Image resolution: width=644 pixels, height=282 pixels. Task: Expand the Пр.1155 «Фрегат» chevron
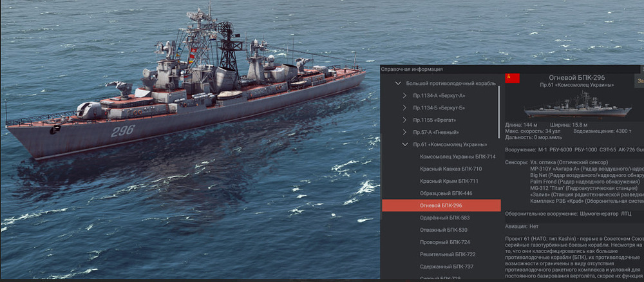pyautogui.click(x=404, y=120)
